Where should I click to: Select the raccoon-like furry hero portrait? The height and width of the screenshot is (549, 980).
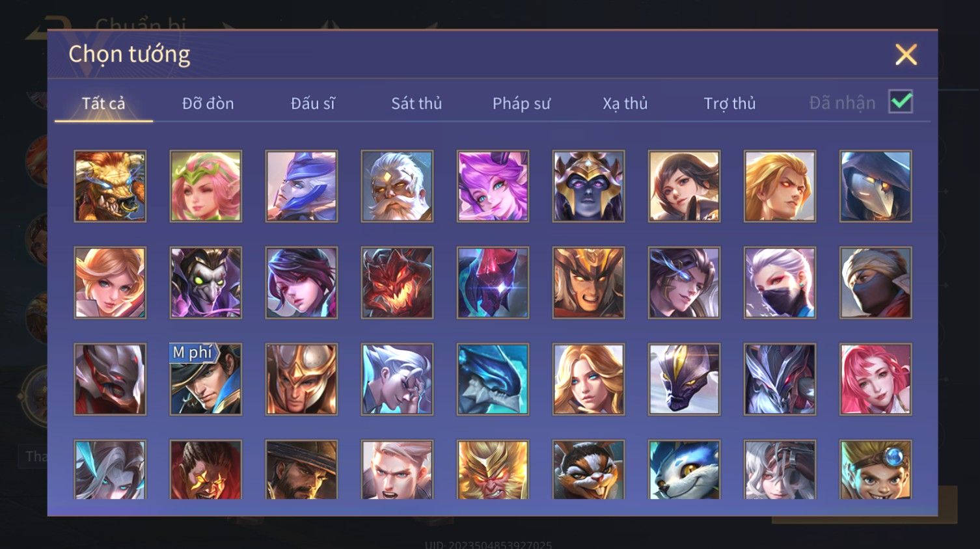click(x=588, y=470)
